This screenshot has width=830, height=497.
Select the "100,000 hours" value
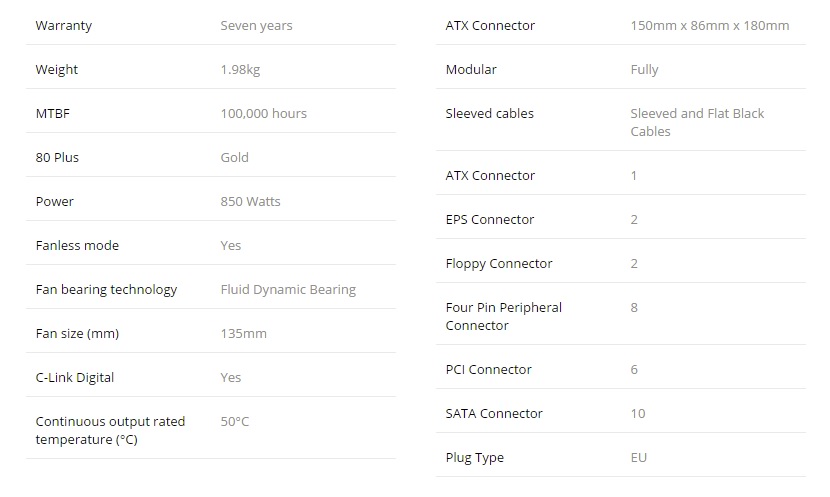click(x=263, y=114)
